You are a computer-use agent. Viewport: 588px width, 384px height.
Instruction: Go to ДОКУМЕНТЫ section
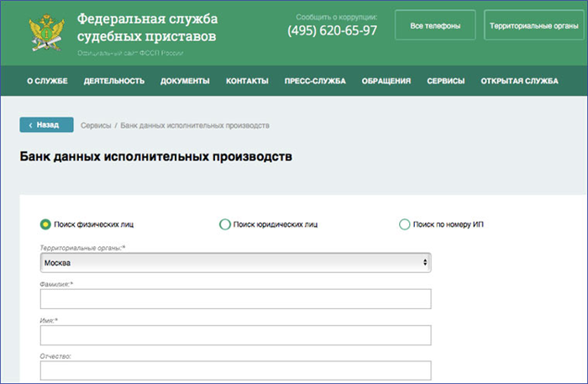point(185,81)
